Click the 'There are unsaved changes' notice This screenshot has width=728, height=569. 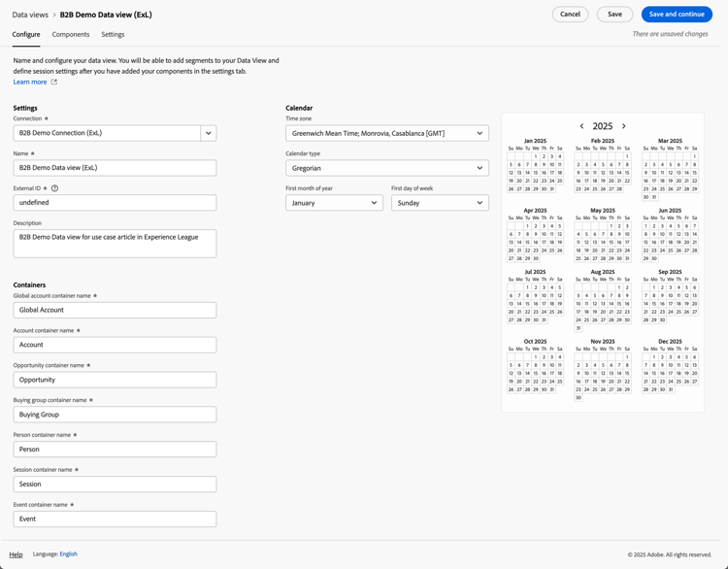[x=670, y=34]
